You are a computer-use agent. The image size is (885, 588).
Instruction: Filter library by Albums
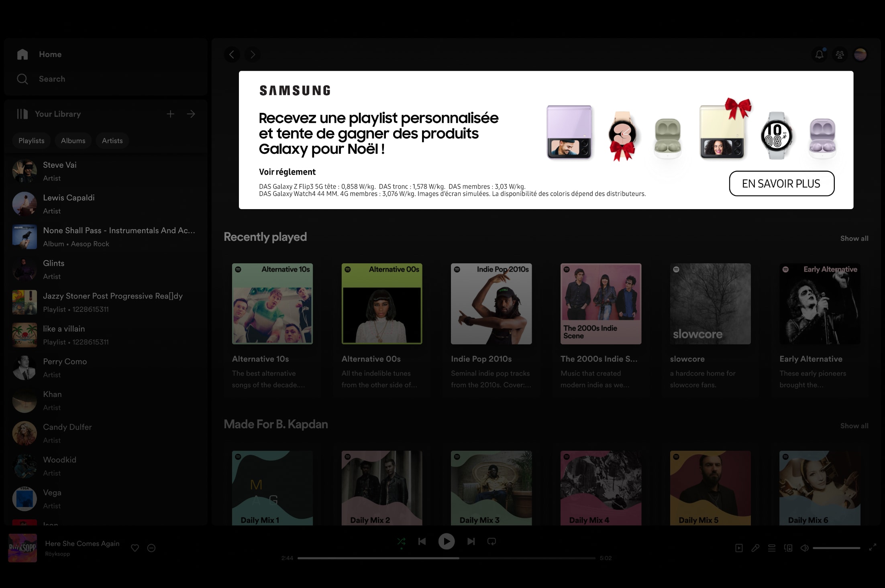[73, 140]
